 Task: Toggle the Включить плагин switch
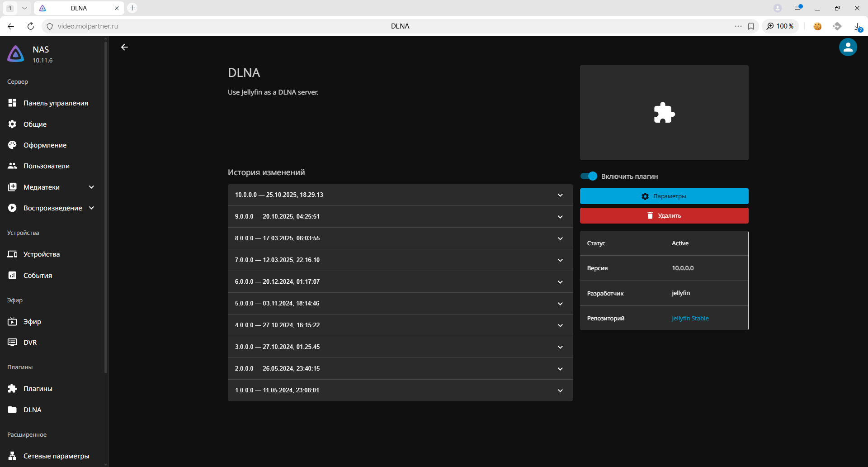(x=589, y=176)
